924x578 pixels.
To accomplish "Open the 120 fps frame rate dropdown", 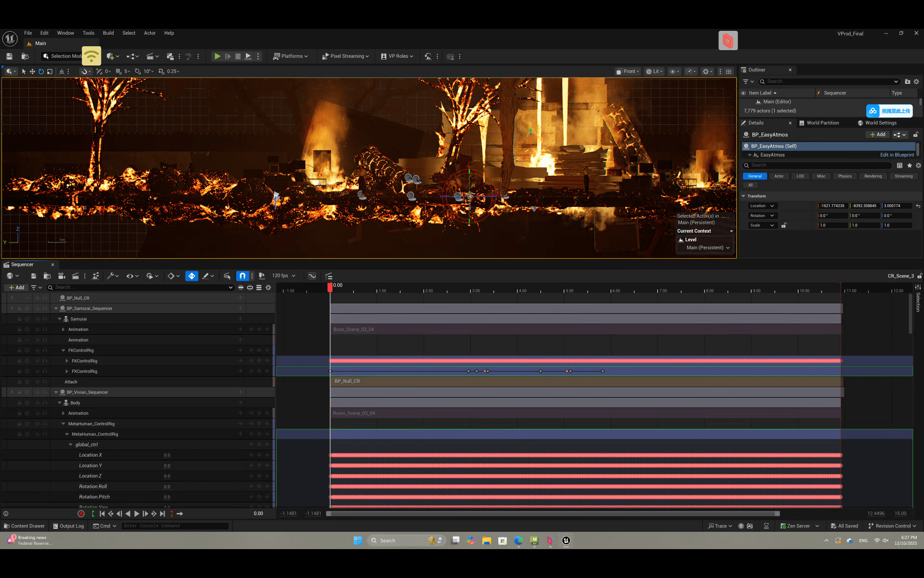I will pyautogui.click(x=283, y=276).
